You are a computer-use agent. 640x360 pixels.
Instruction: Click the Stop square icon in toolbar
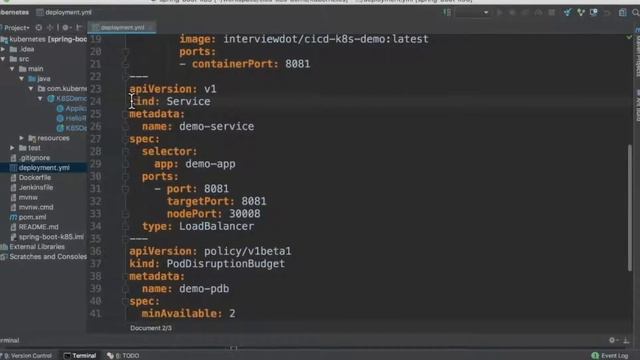point(551,13)
